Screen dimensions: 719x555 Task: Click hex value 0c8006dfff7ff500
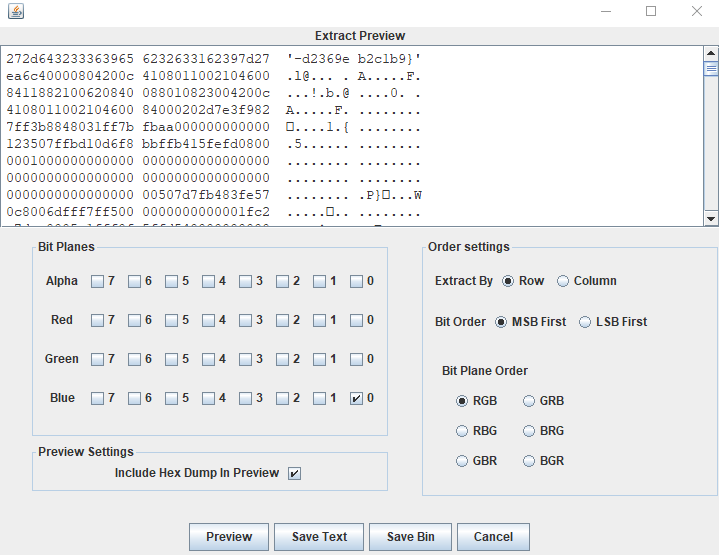(70, 212)
